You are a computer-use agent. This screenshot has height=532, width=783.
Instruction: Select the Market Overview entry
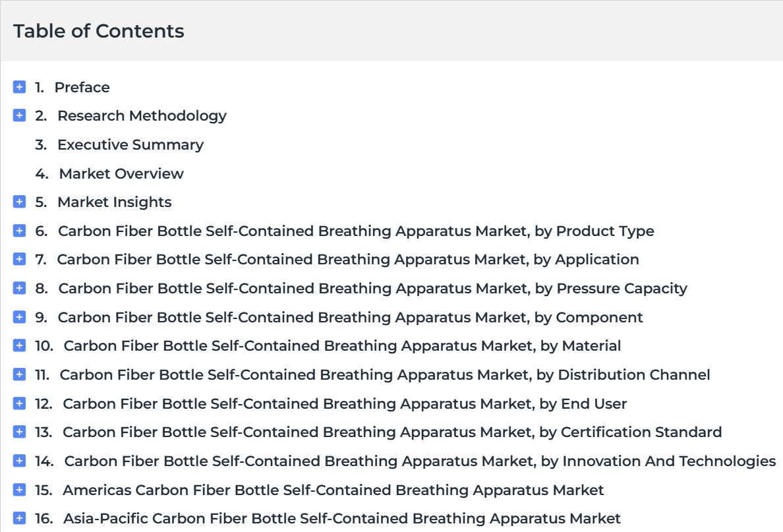tap(121, 174)
